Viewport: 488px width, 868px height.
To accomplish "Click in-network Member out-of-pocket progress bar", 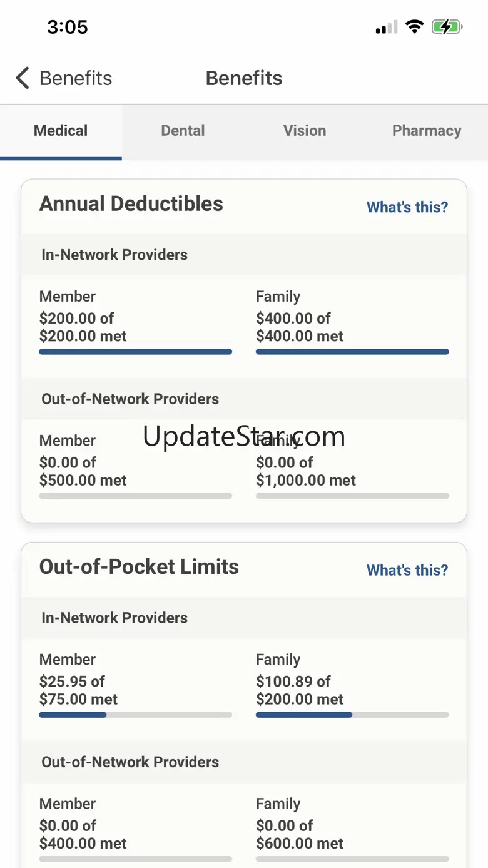I will point(135,715).
